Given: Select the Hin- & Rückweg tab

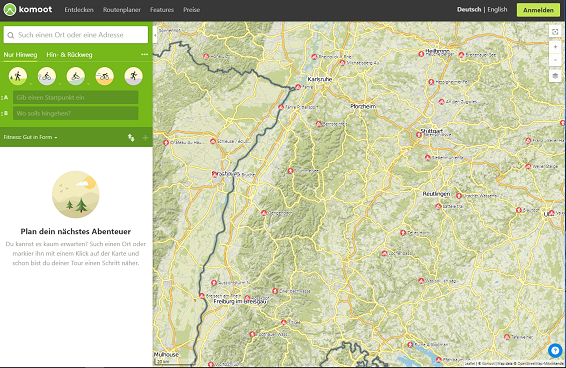Looking at the screenshot, I should pos(69,55).
